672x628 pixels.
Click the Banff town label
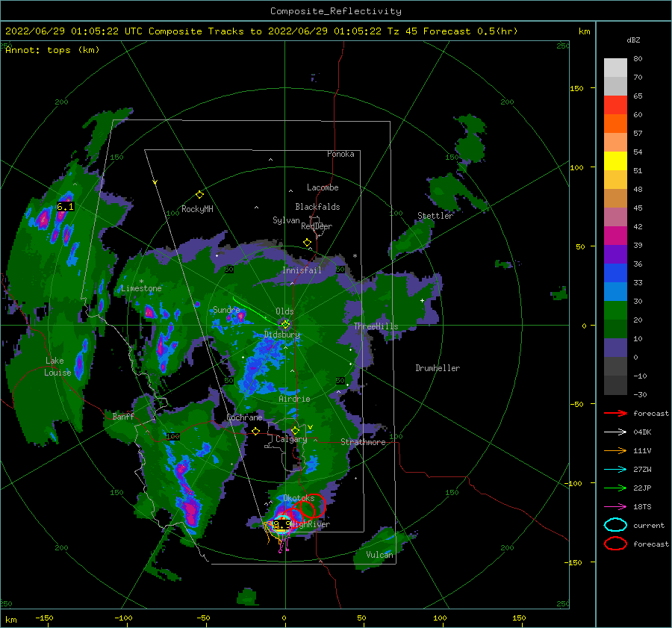click(x=123, y=416)
